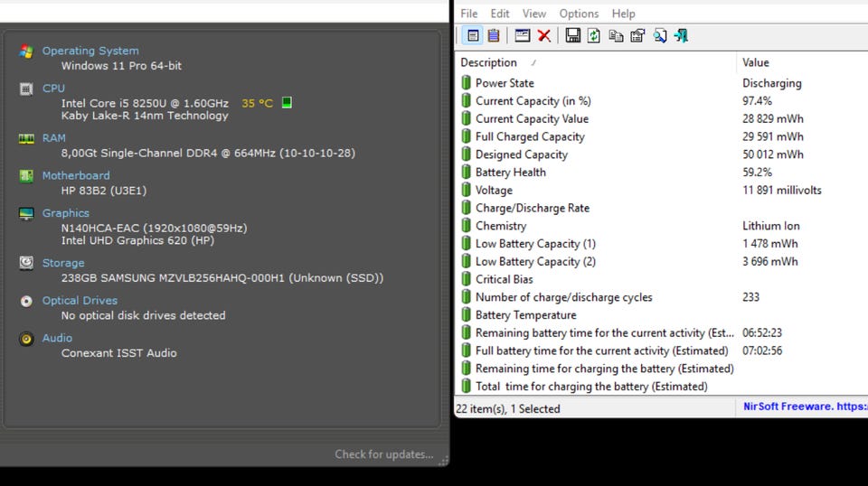Click the Storage drive icon in Speccy

[26, 263]
